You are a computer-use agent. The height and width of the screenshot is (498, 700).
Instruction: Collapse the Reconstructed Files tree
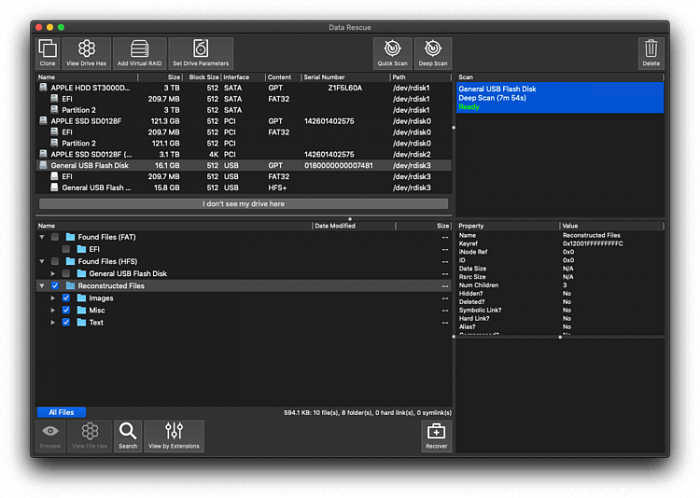point(42,286)
